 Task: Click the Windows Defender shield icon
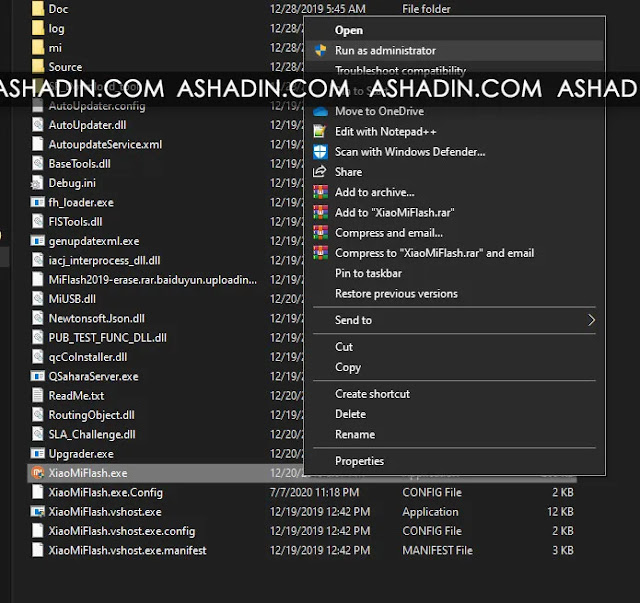tap(320, 151)
